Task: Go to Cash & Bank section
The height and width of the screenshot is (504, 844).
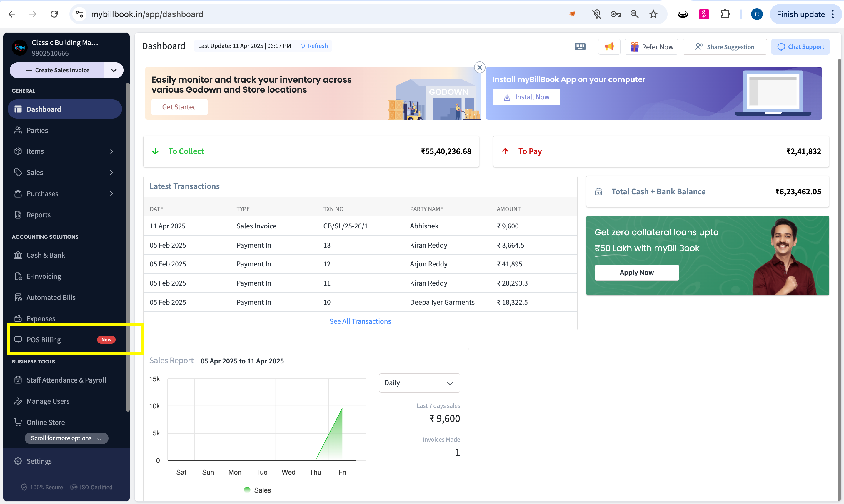Action: (64, 255)
